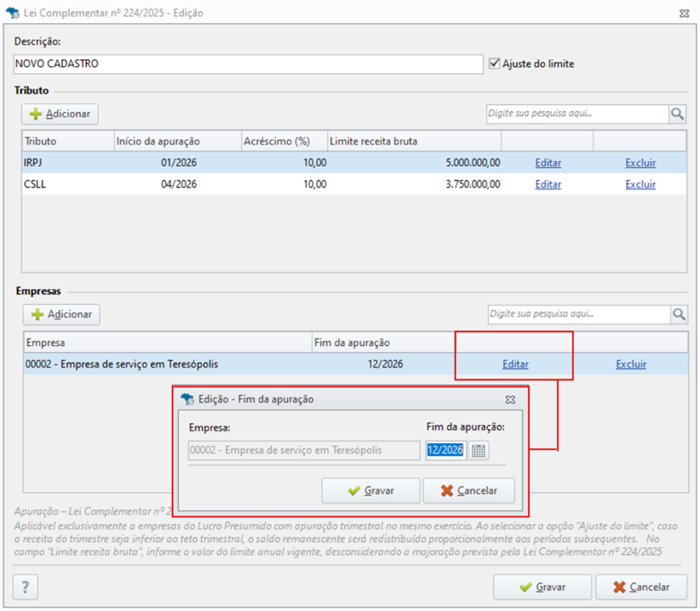Click the 3.750.000,00 limite value

tap(473, 184)
